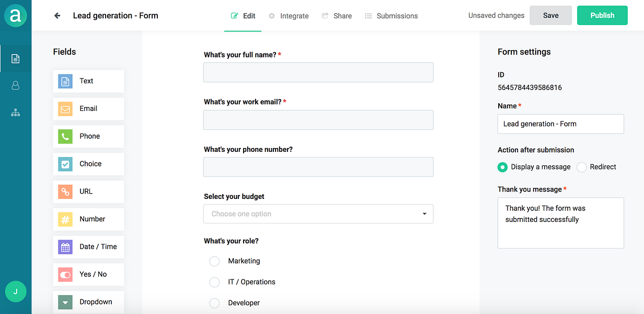This screenshot has height=314, width=644.
Task: Click the Dropdown field icon
Action: point(65,302)
